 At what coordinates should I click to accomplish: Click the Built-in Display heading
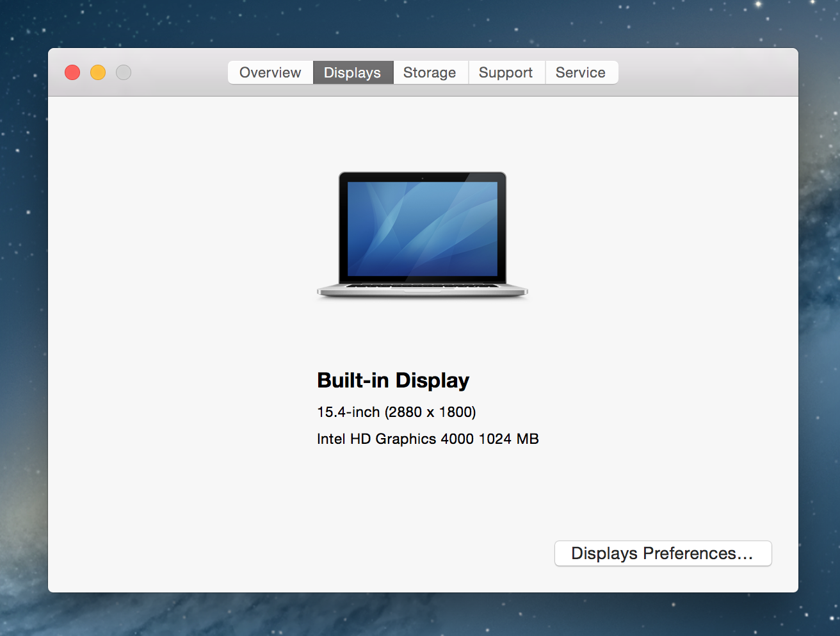point(393,380)
